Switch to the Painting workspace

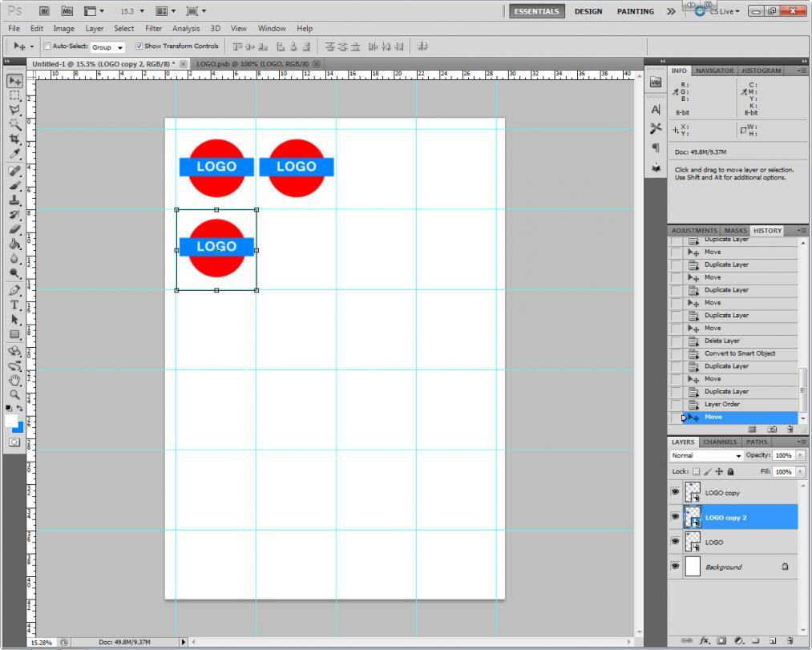[636, 11]
